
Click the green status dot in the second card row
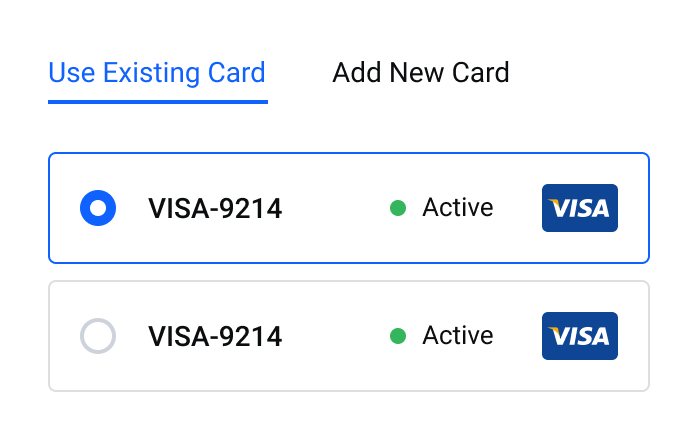tap(398, 336)
